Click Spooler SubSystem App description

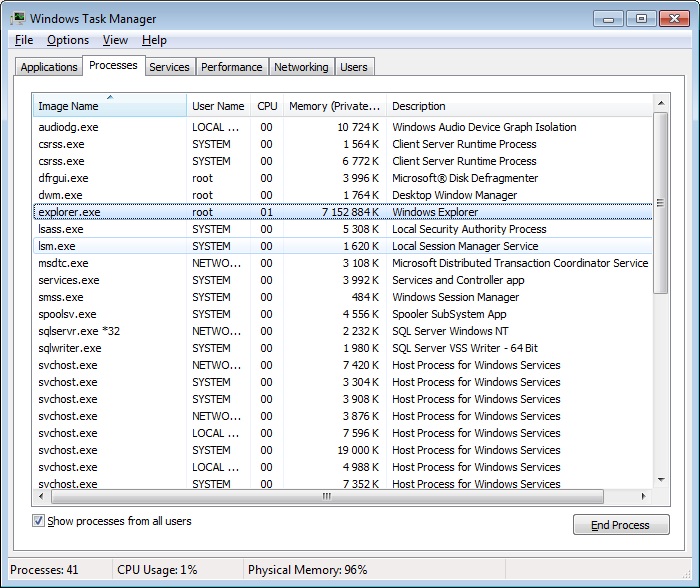coord(449,314)
